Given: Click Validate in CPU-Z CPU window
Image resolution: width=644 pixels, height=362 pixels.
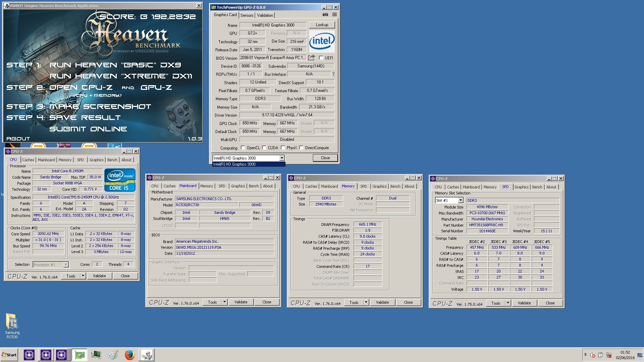Looking at the screenshot, I should (99, 276).
